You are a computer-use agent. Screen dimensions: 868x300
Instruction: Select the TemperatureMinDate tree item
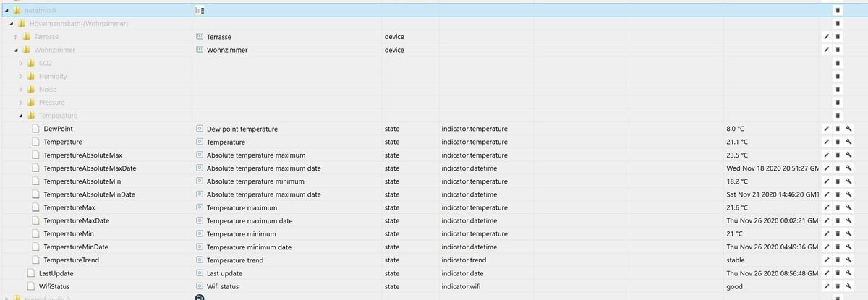[76, 247]
